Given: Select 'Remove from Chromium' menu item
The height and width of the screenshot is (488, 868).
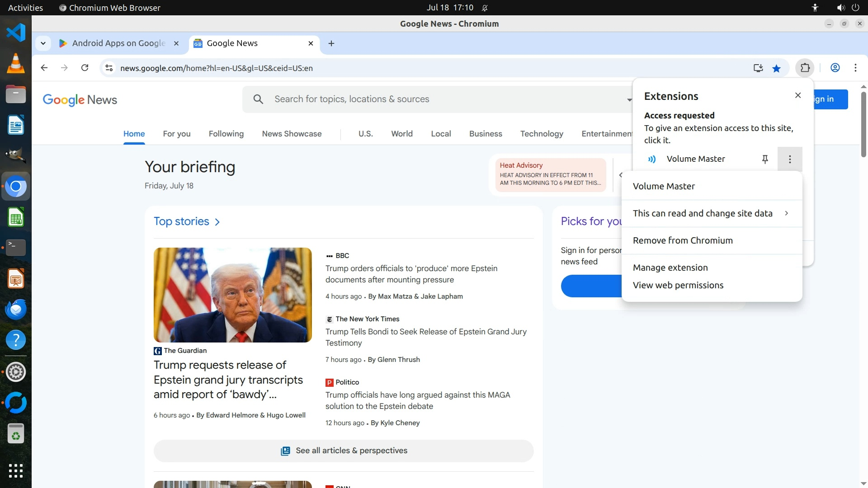Looking at the screenshot, I should pyautogui.click(x=683, y=240).
